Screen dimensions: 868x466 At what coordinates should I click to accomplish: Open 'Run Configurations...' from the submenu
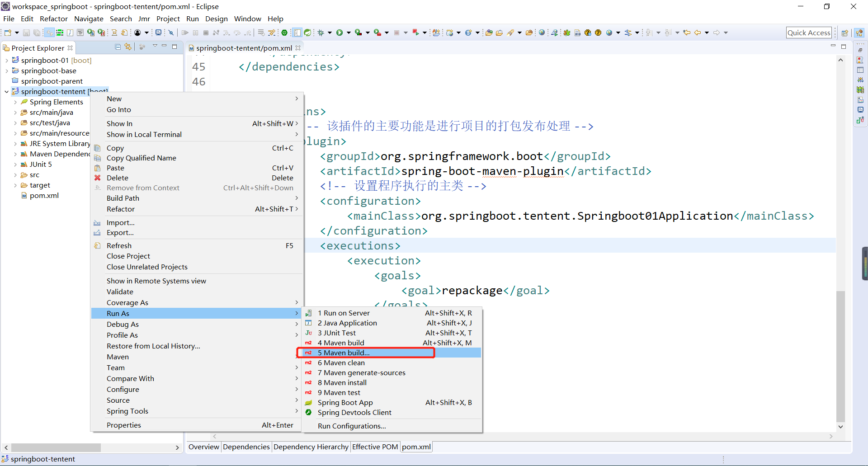coord(392,426)
